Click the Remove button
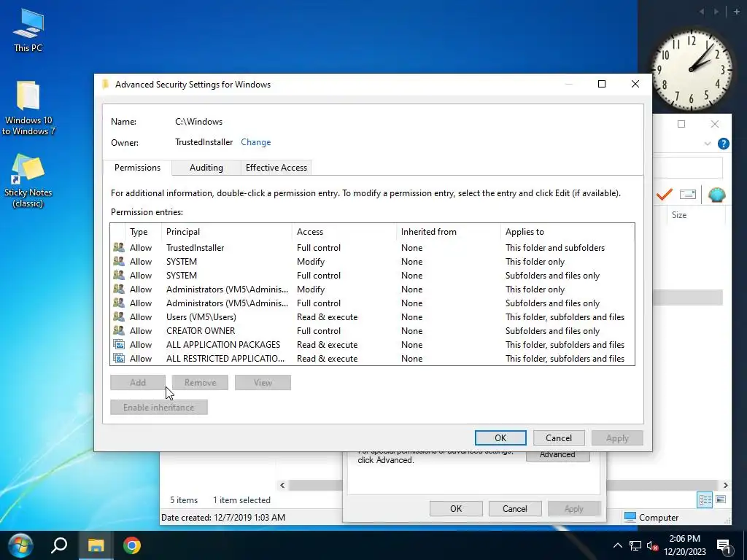747x560 pixels. (200, 382)
